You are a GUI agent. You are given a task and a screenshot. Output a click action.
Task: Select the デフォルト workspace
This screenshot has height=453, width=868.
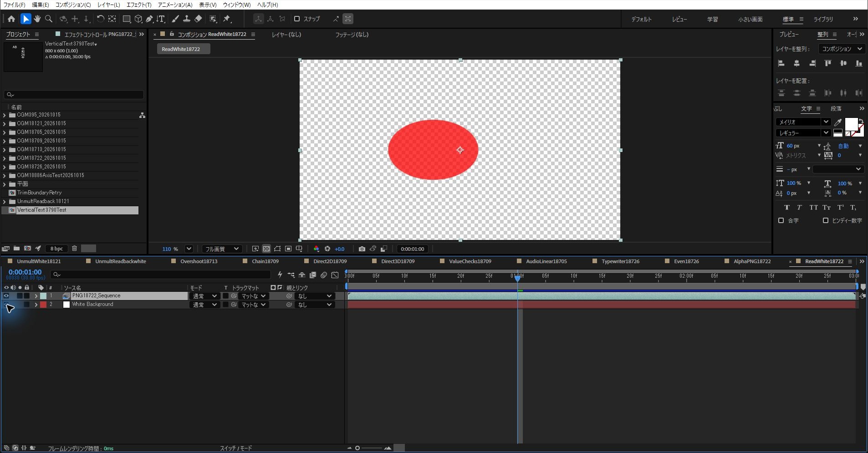point(641,19)
